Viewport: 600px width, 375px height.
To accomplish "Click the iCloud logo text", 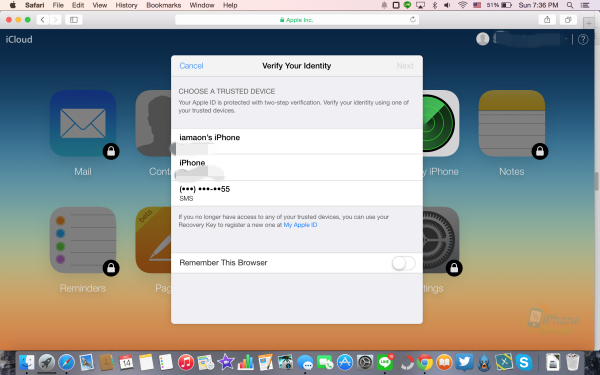I will pos(19,39).
